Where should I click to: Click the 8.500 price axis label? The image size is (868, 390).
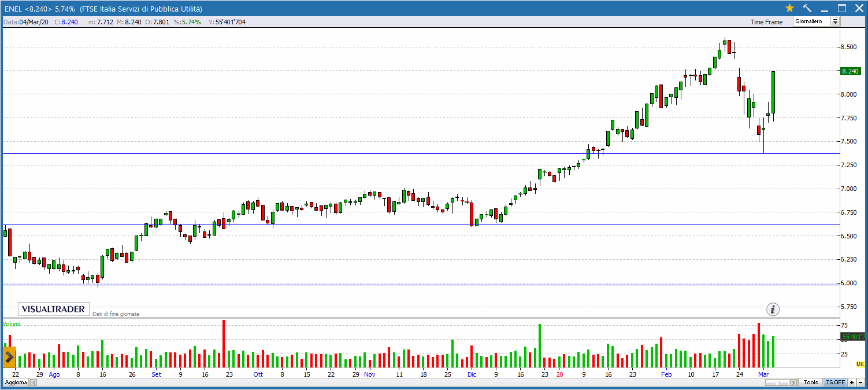850,47
